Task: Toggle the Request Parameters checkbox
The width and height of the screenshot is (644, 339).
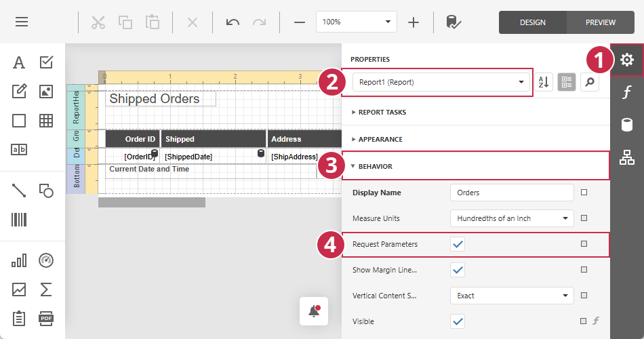Action: (x=458, y=245)
